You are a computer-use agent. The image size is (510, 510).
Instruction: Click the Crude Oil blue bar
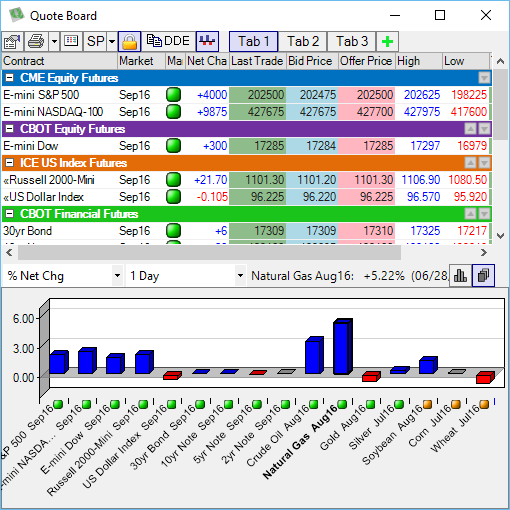coord(314,355)
